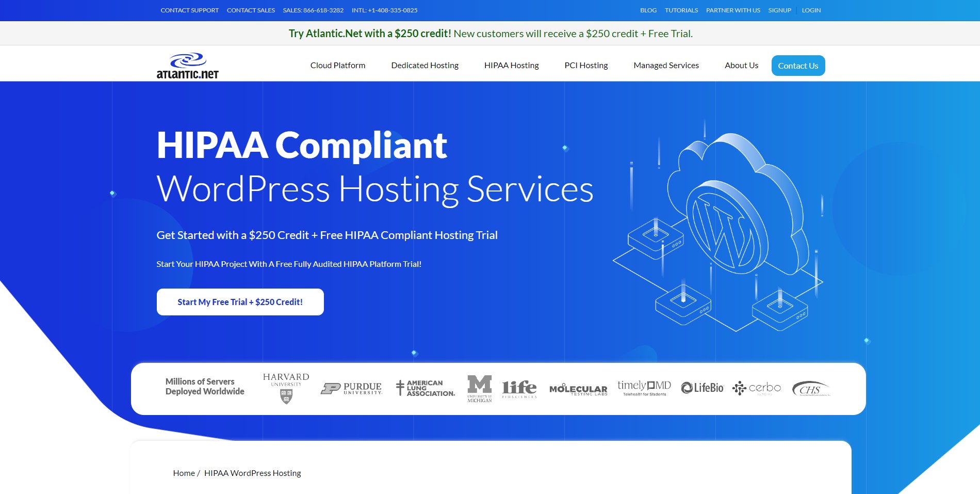Click the Sales phone number 866-618-3282

313,10
